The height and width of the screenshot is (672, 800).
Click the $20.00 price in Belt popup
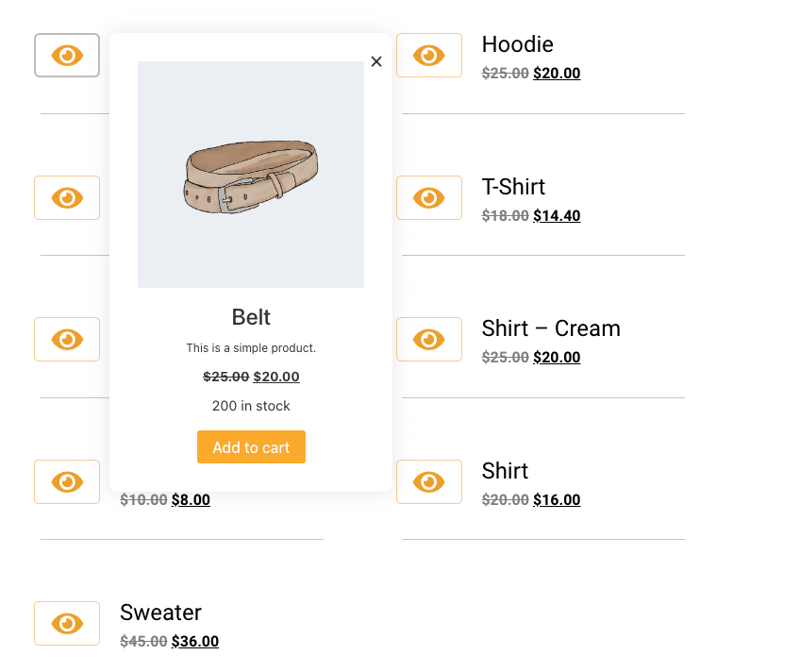(276, 377)
